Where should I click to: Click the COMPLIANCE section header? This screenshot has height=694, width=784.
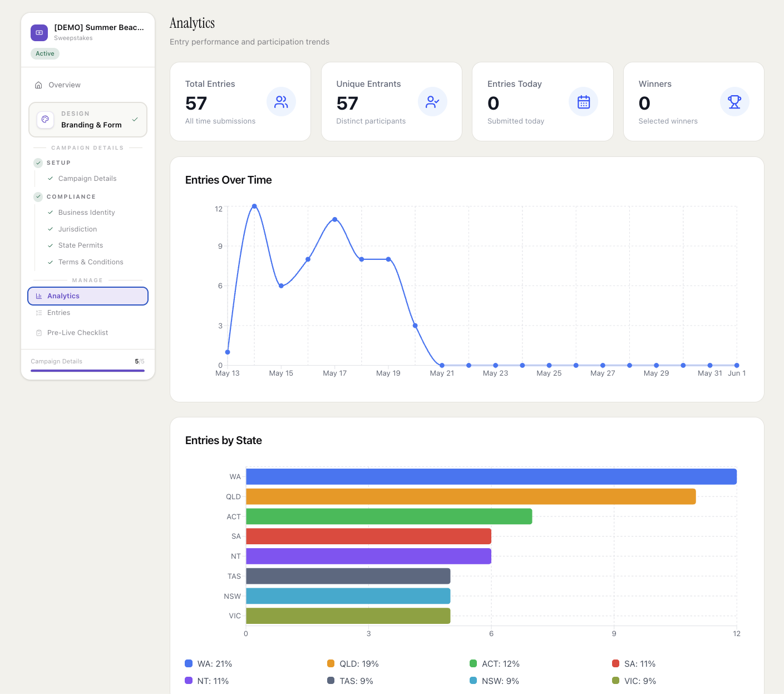click(x=71, y=197)
